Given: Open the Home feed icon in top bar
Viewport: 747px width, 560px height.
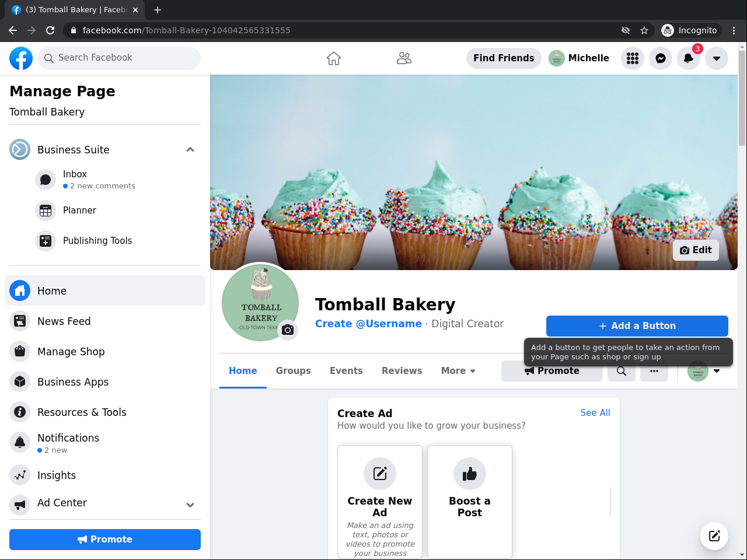Looking at the screenshot, I should 334,58.
